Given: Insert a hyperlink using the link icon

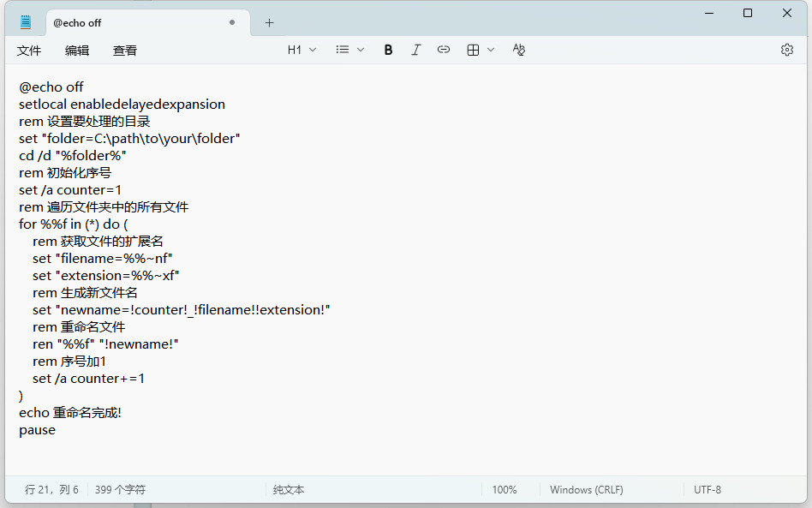Looking at the screenshot, I should 444,50.
